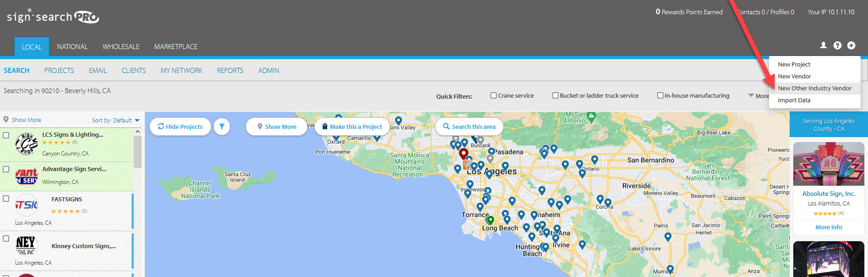Open the Sort by Default dropdown
This screenshot has height=277, width=868.
click(115, 120)
